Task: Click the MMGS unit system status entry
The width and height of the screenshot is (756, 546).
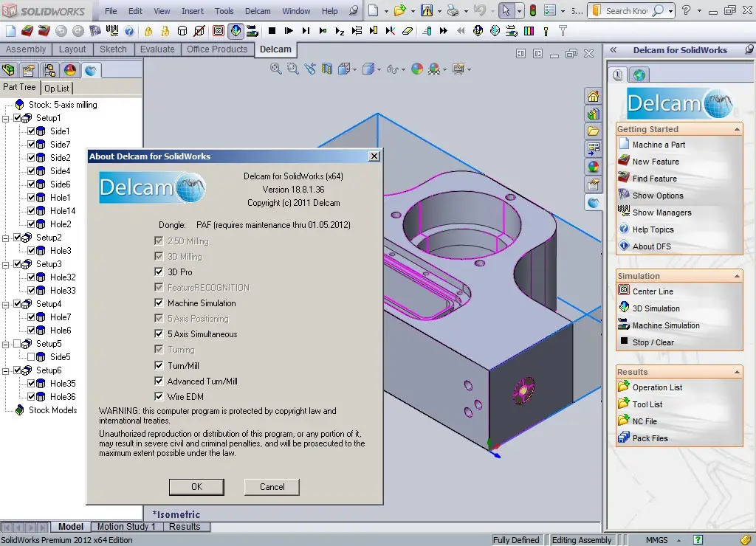Action: (656, 540)
